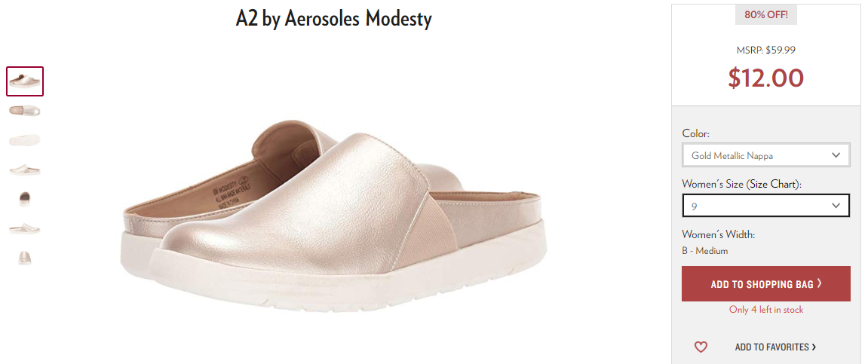Image resolution: width=868 pixels, height=364 pixels.
Task: Click the A2 by Aerosoles Modesty title
Action: [334, 19]
